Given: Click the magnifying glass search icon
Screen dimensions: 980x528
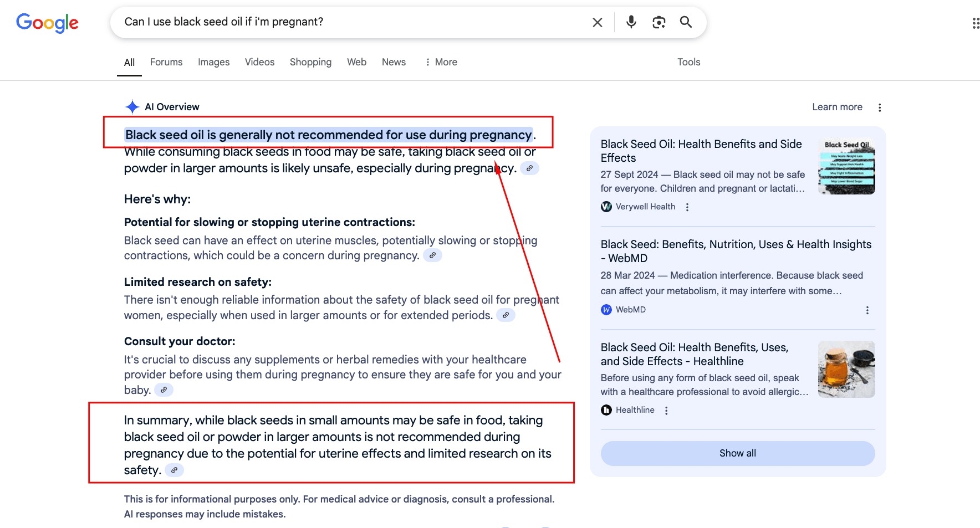Looking at the screenshot, I should click(x=686, y=22).
